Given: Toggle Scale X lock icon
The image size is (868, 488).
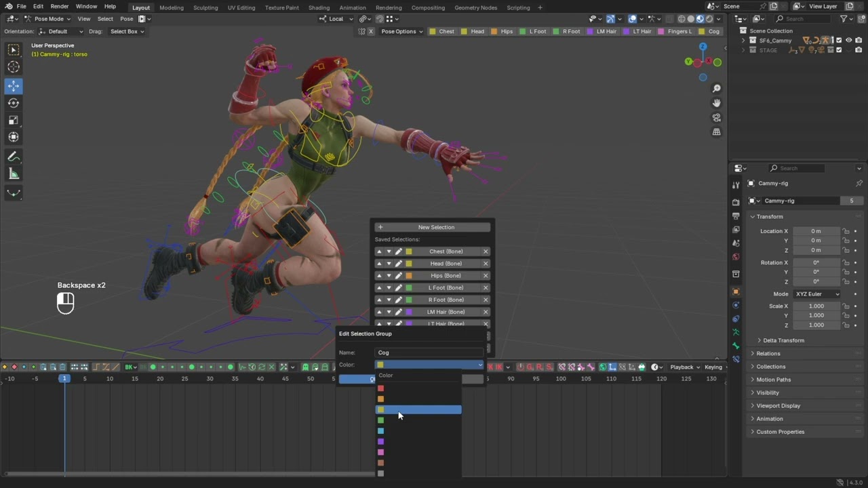Looking at the screenshot, I should [846, 306].
